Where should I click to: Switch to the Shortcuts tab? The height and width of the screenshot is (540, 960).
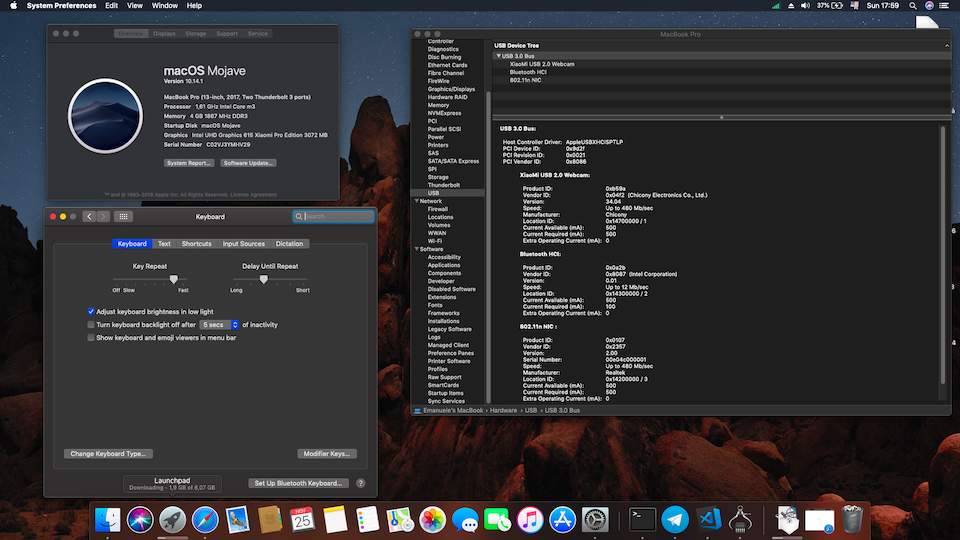(x=196, y=244)
